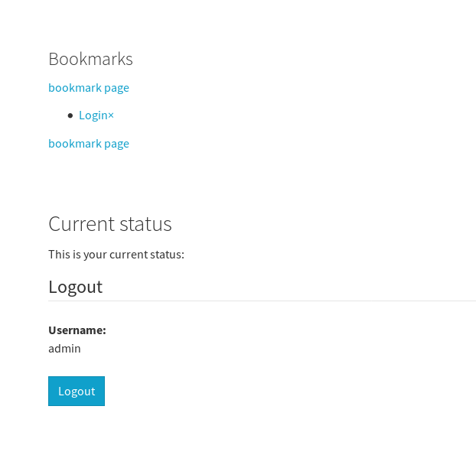This screenshot has width=476, height=455.
Task: Click the word "Current" in the heading
Action: pos(77,224)
